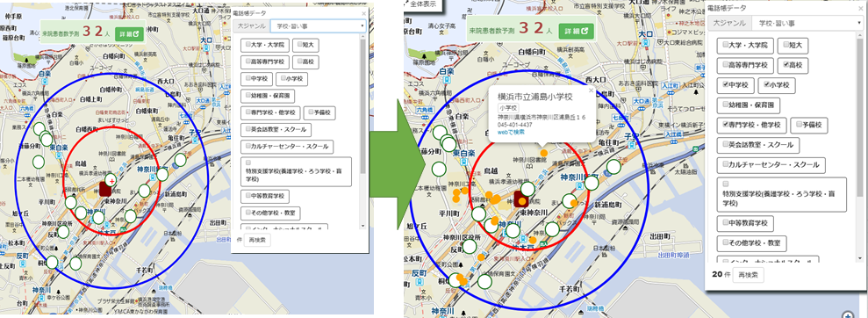Click the 再検索 button in right panel
The width and height of the screenshot is (868, 318).
(x=748, y=275)
